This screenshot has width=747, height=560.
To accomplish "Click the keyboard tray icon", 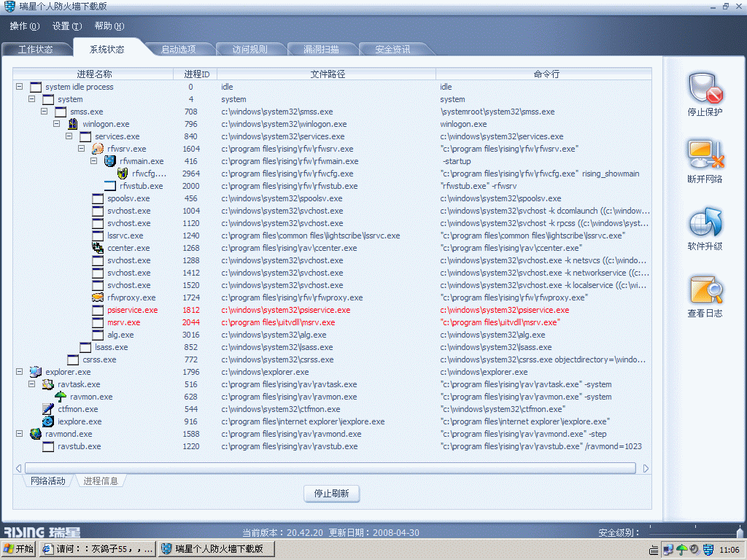I will pos(654,550).
